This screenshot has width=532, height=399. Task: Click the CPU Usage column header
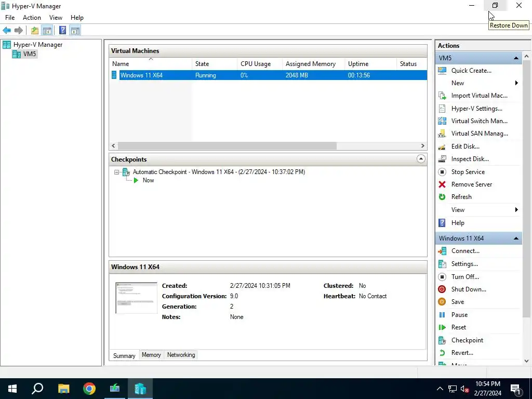click(x=260, y=64)
